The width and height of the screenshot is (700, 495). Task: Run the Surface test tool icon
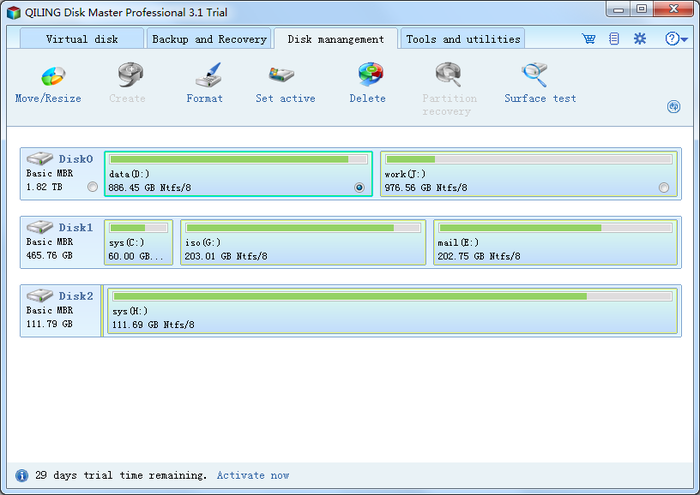point(534,75)
